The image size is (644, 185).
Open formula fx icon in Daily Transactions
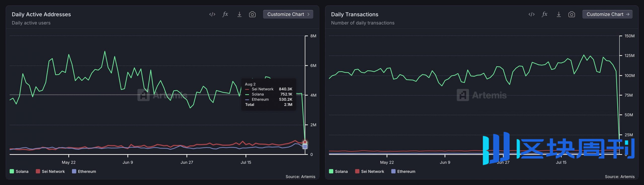click(x=545, y=14)
